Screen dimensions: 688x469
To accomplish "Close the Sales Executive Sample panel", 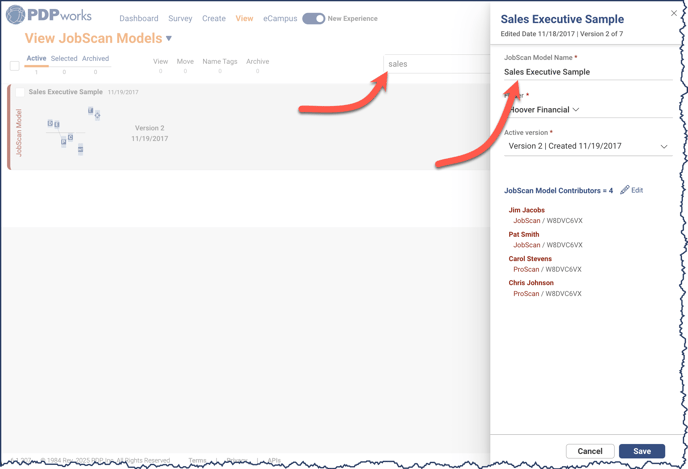I will (673, 13).
